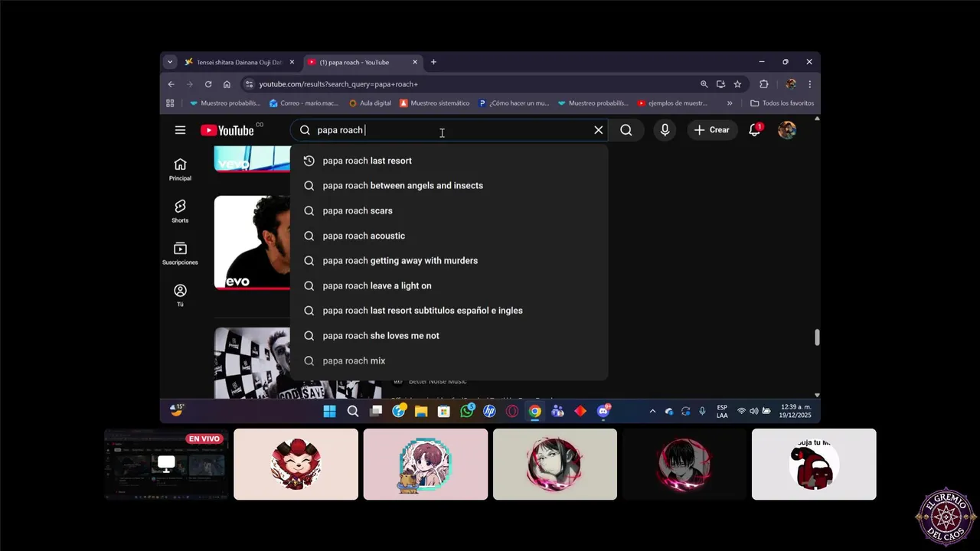Open a new Chrome tab
The image size is (980, 551).
coord(433,62)
